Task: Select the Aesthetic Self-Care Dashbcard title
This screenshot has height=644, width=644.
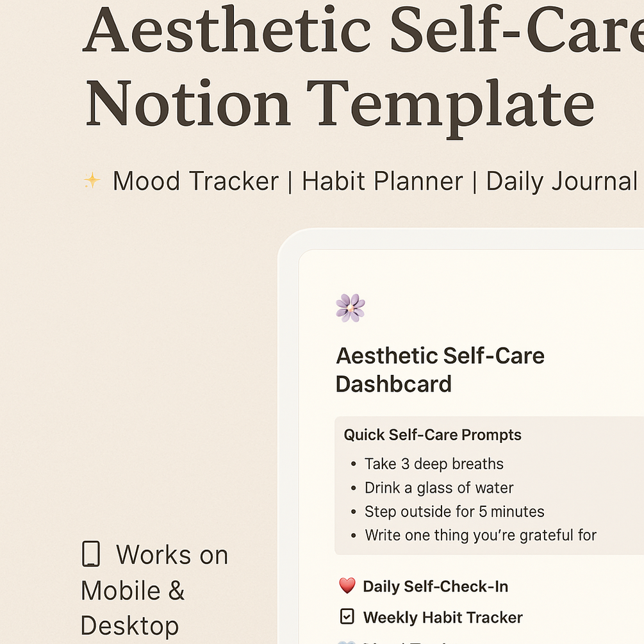Action: [x=440, y=370]
